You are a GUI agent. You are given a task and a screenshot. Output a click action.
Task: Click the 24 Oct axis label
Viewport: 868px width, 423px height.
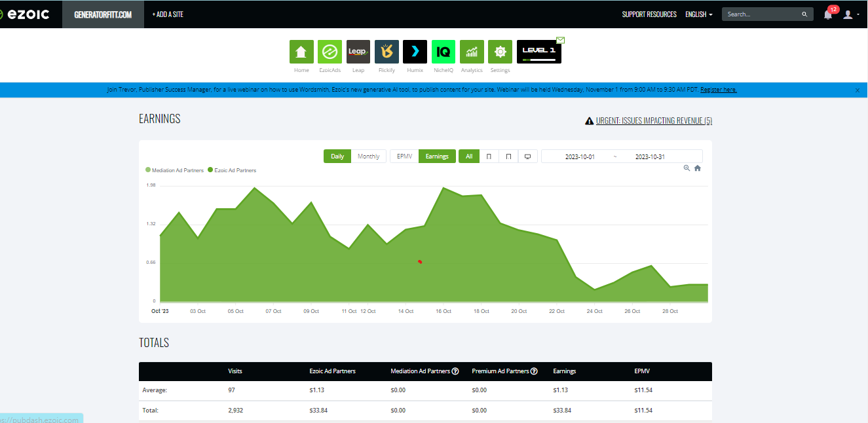pyautogui.click(x=594, y=311)
